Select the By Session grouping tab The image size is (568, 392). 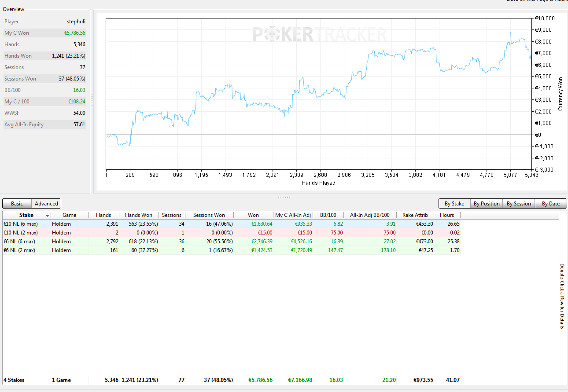point(519,204)
